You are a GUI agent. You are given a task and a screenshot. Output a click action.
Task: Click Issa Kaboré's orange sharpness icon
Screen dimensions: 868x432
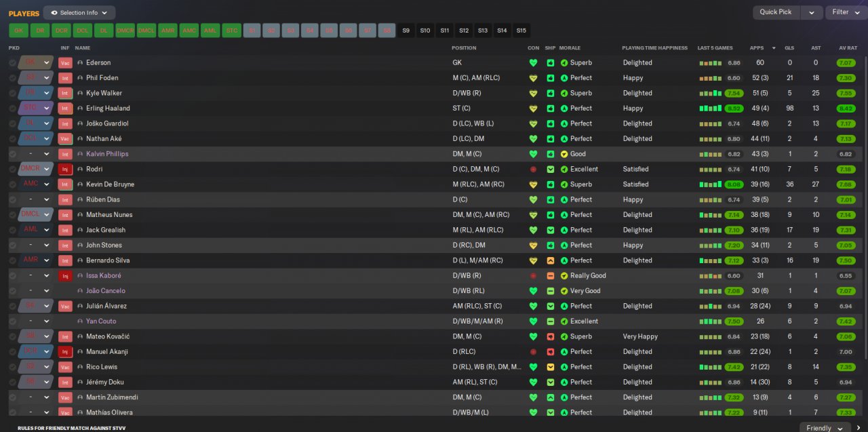pos(551,275)
